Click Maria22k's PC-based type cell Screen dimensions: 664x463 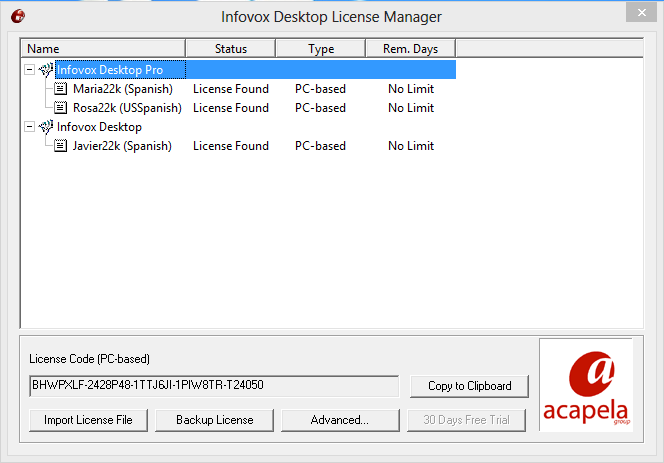(320, 89)
